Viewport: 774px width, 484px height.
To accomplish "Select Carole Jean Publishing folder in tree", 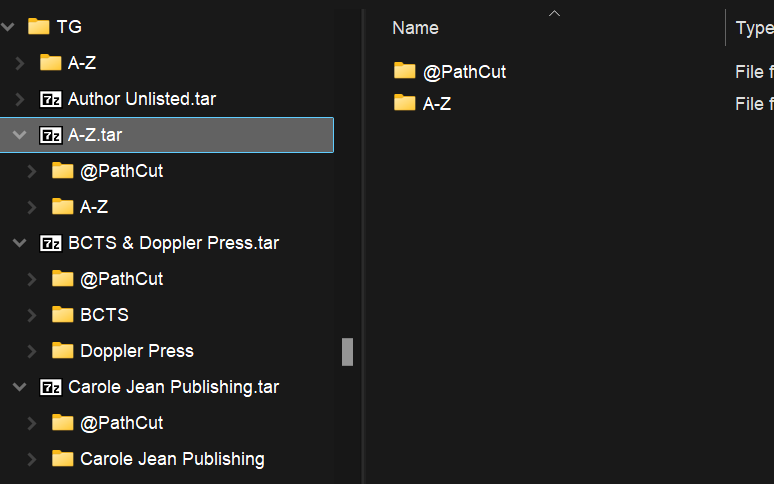I will click(x=172, y=459).
